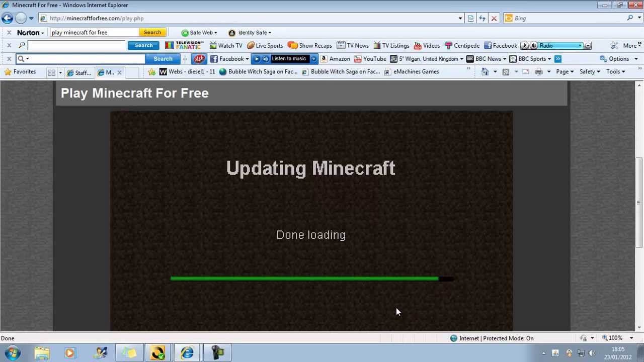Switch to the Staff... browser tab
Viewport: 644px width, 362px height.
click(79, 72)
